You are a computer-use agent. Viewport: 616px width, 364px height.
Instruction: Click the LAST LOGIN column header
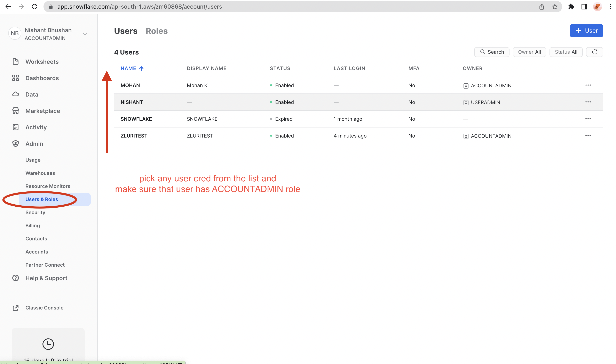point(349,68)
